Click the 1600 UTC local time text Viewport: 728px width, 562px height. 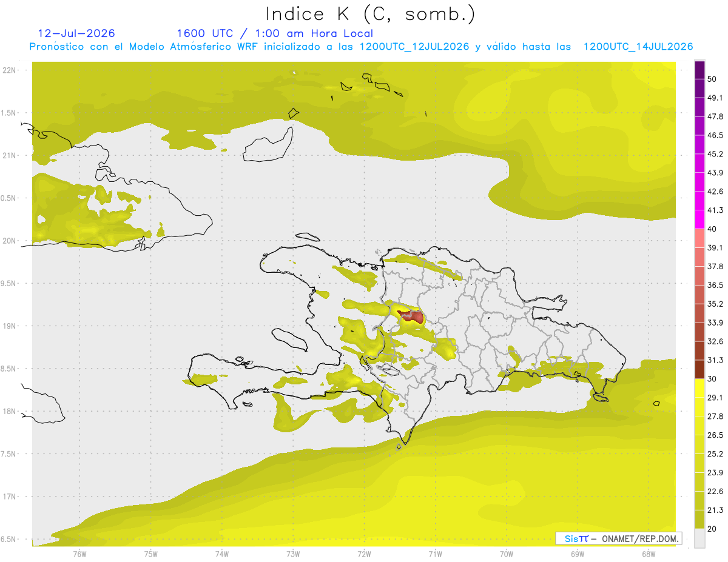pyautogui.click(x=275, y=33)
